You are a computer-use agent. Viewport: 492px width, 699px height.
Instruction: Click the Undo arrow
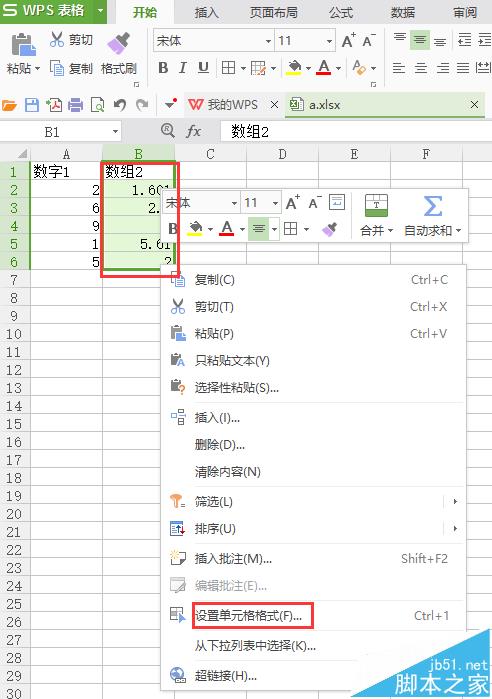pyautogui.click(x=119, y=105)
